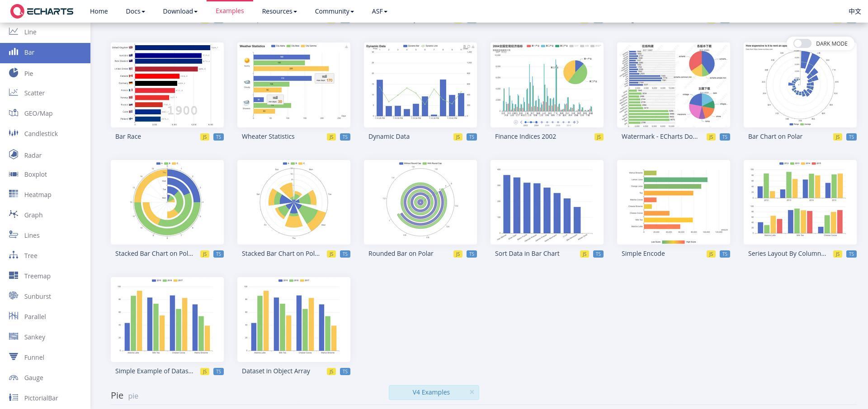Screen dimensions: 868x409
Task: Close the V4 Examples banner
Action: click(x=472, y=392)
